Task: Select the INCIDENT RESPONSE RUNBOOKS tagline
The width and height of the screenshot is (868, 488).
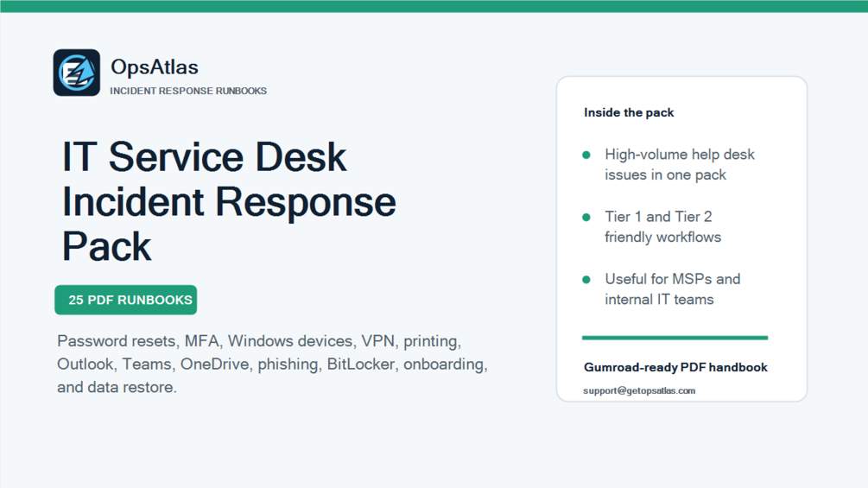Action: point(188,91)
